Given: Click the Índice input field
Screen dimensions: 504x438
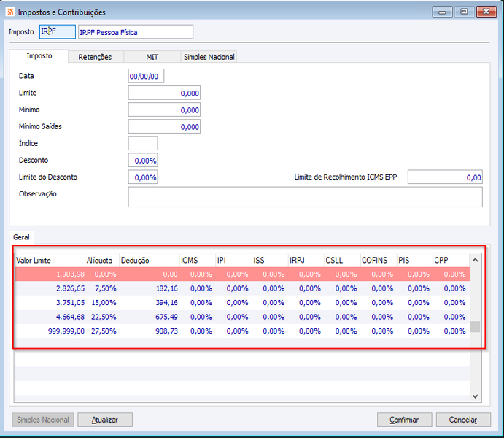Looking at the screenshot, I should tap(143, 143).
